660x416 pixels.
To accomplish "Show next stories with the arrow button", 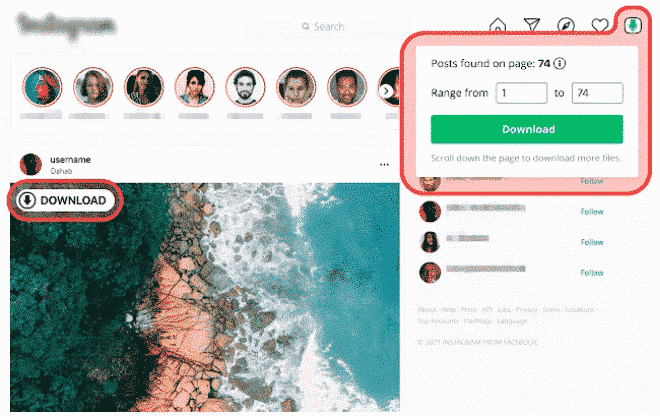I will click(x=386, y=91).
